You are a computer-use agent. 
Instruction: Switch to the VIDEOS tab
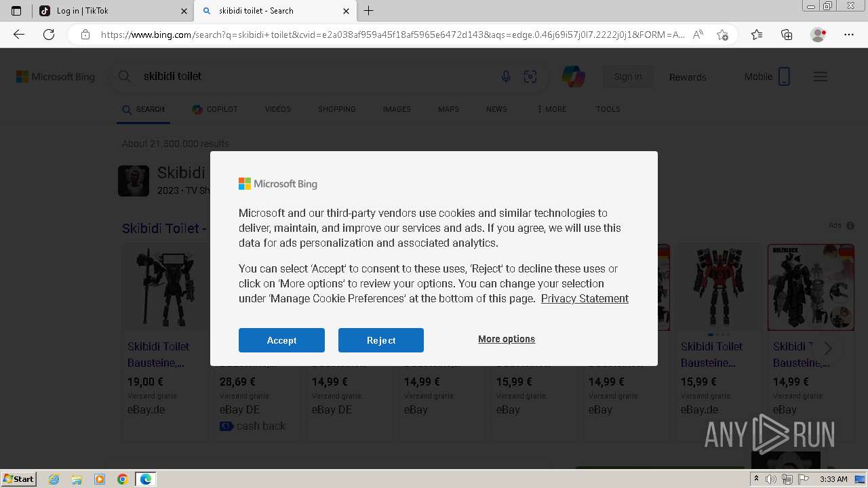pyautogui.click(x=277, y=109)
